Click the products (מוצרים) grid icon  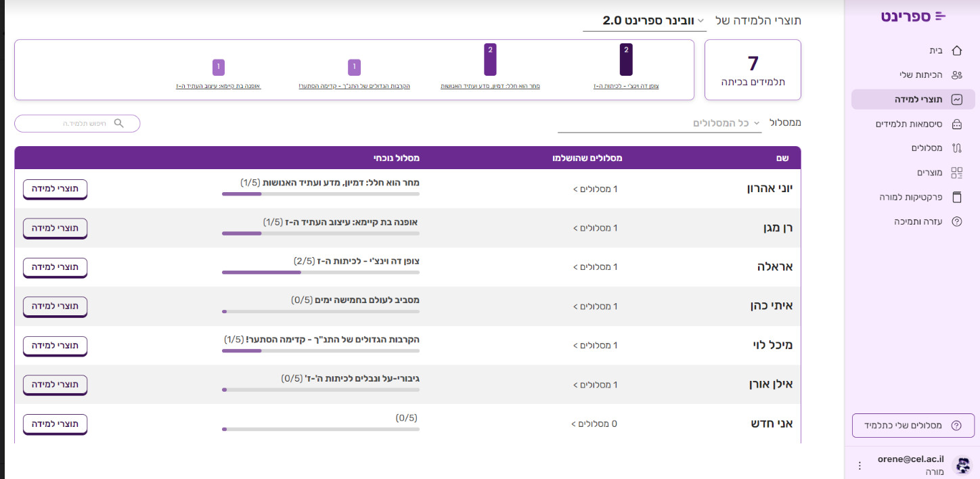pyautogui.click(x=956, y=173)
